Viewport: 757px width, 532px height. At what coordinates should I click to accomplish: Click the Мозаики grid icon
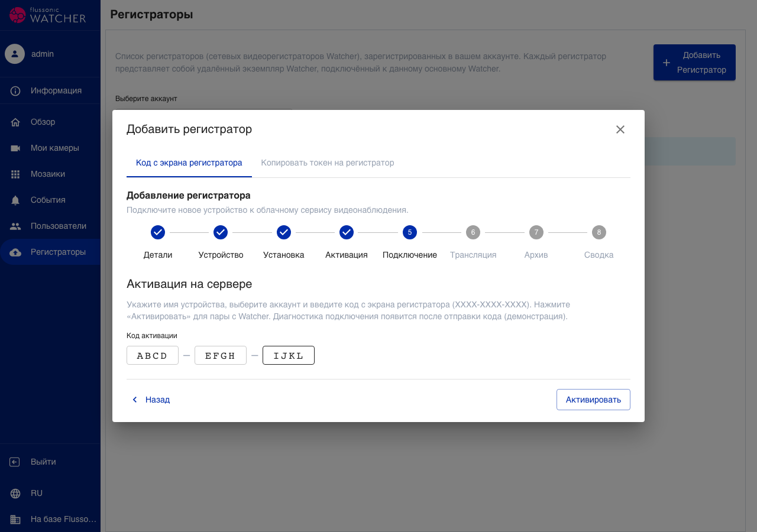click(x=15, y=174)
